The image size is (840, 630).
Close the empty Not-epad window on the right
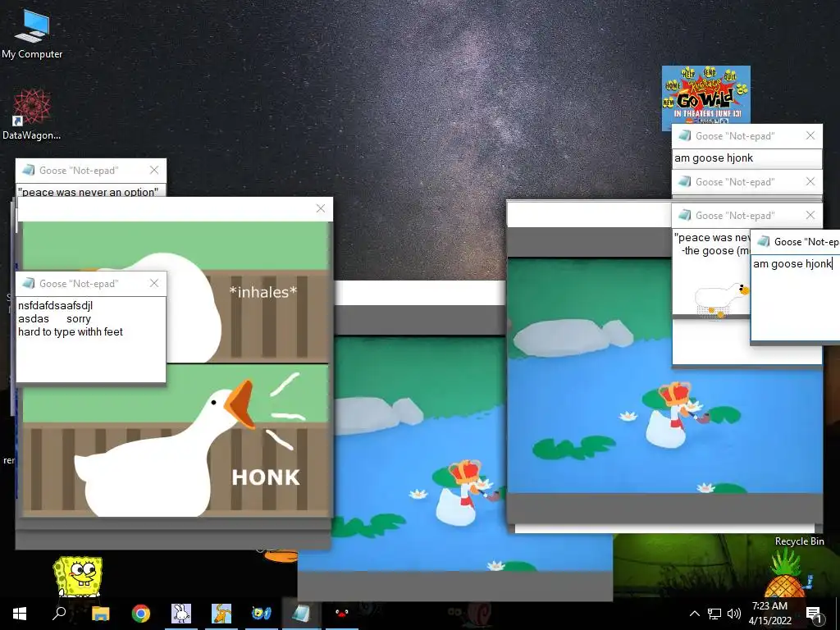[x=810, y=181]
